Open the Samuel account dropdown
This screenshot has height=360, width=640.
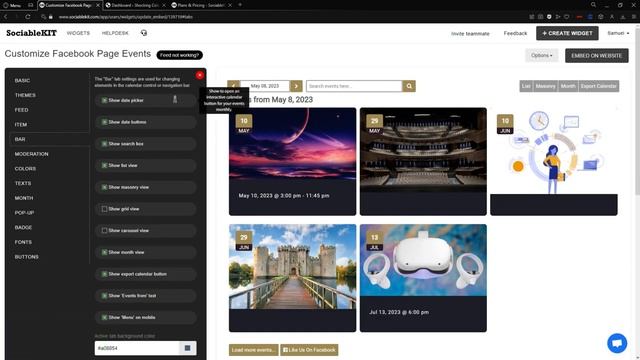618,33
